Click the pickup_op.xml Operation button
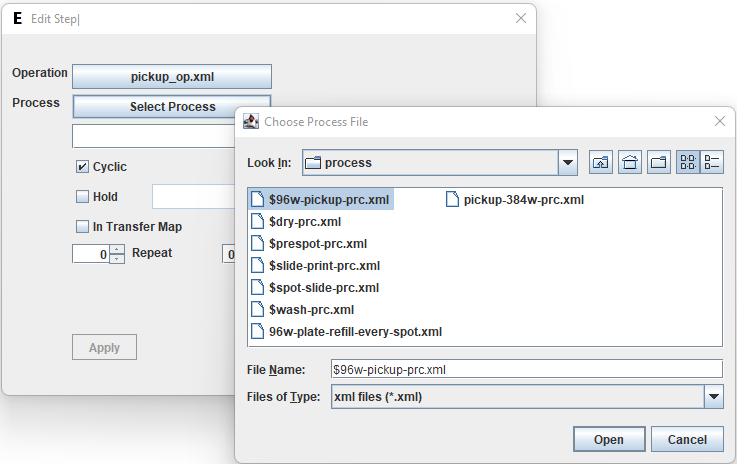Screen dimensions: 737x464 [172, 77]
